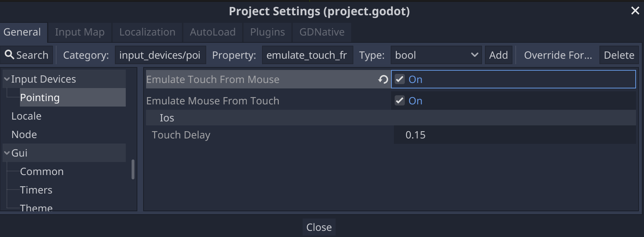Screen dimensions: 644x237
Task: Collapse the Input Devices section
Action: pyautogui.click(x=6, y=79)
